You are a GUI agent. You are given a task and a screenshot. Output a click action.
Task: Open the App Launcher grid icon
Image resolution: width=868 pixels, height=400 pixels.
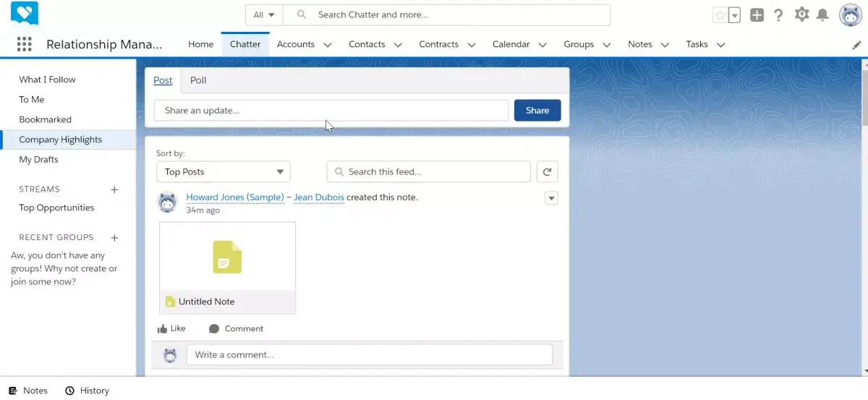(24, 44)
